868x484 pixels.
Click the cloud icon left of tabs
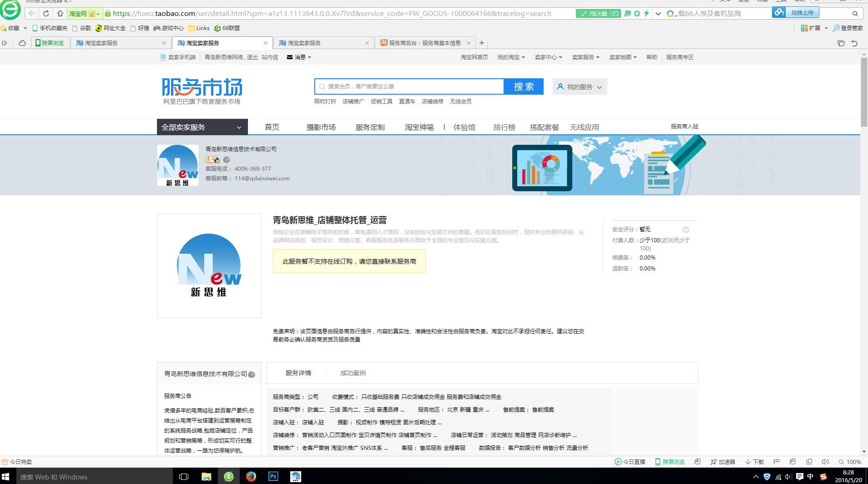click(22, 43)
